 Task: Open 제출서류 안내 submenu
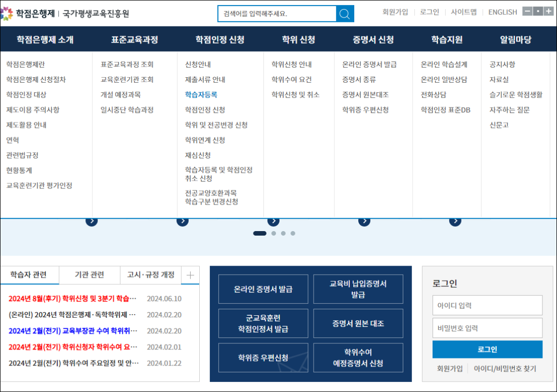[205, 80]
